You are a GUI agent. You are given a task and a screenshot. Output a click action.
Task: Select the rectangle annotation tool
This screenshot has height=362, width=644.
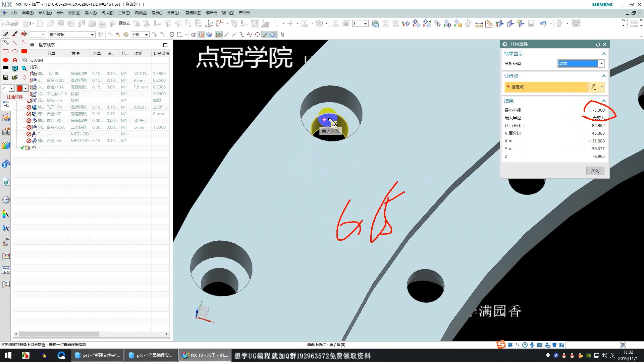pos(5,51)
